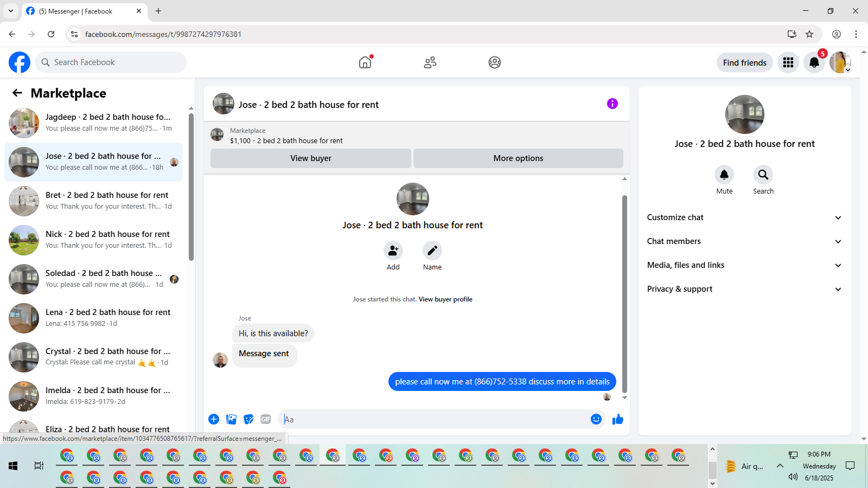Image resolution: width=868 pixels, height=488 pixels.
Task: Open the Lena rental conversation
Action: coord(93,318)
